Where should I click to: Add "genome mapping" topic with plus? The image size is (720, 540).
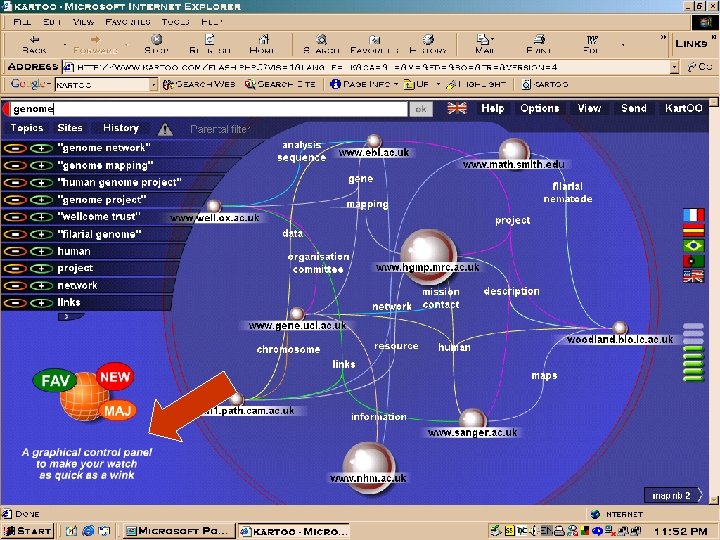tap(41, 165)
